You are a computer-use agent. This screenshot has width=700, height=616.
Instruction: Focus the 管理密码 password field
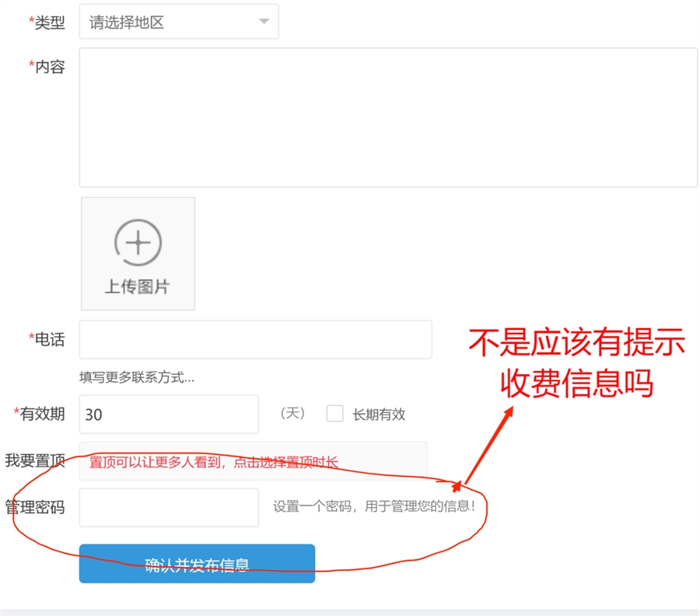[169, 507]
